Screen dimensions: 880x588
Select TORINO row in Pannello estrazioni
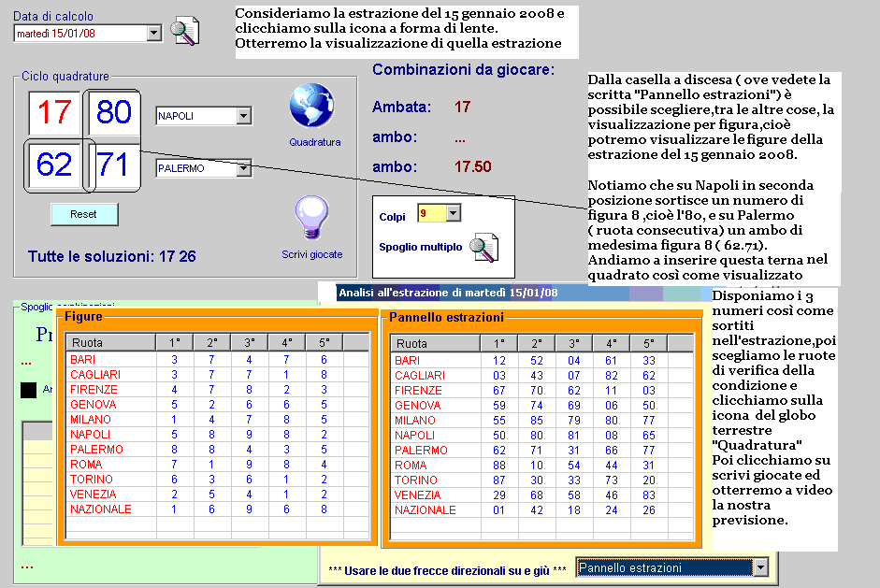542,480
